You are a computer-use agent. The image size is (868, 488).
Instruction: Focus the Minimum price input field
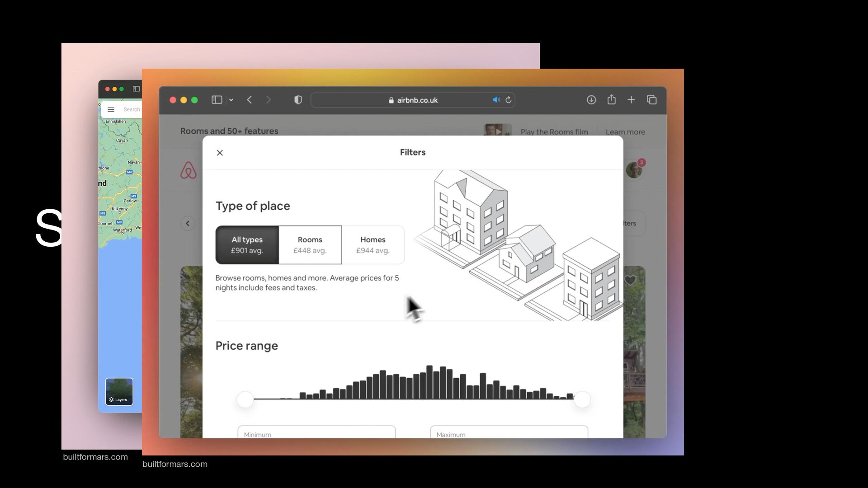(316, 432)
